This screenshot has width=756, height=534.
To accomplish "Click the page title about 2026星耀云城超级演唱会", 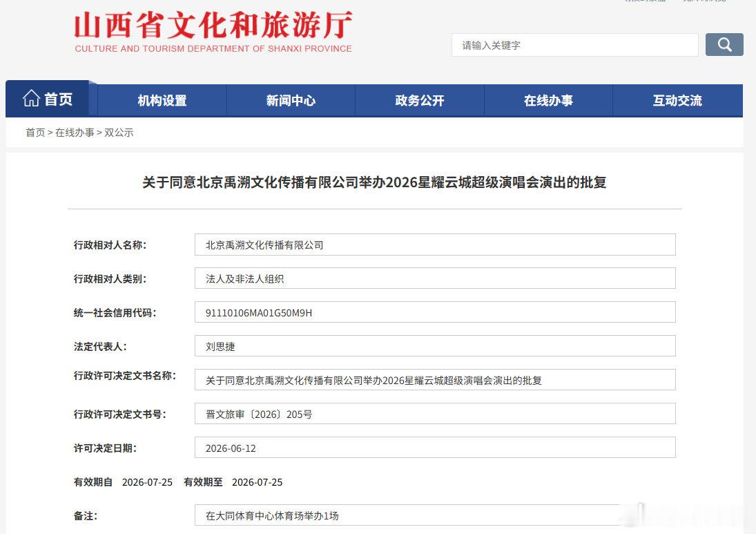I will (x=374, y=182).
